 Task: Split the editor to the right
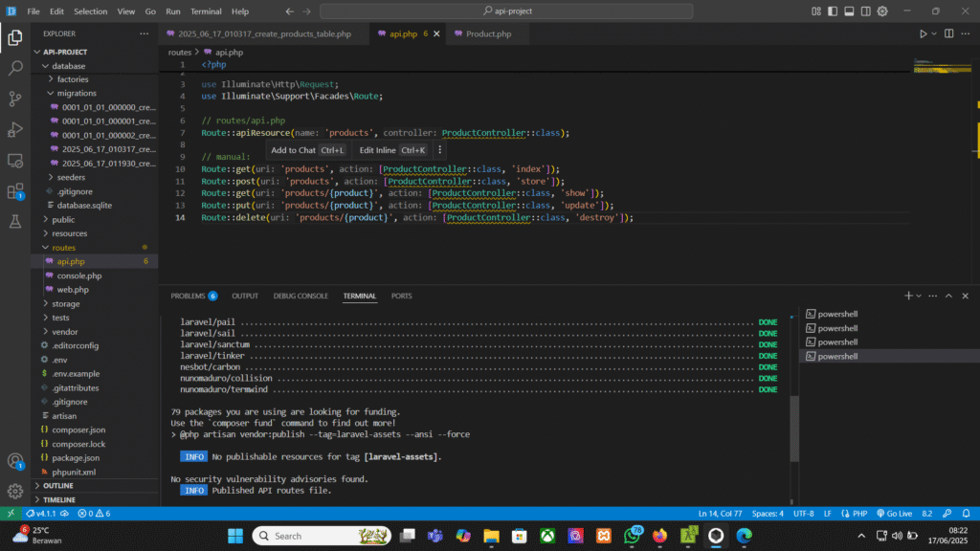tap(947, 34)
